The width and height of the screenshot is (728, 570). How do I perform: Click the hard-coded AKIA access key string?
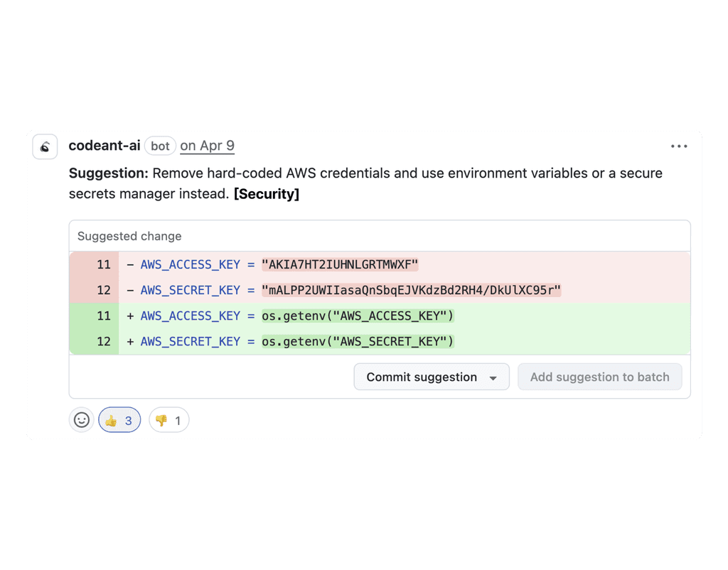click(339, 264)
